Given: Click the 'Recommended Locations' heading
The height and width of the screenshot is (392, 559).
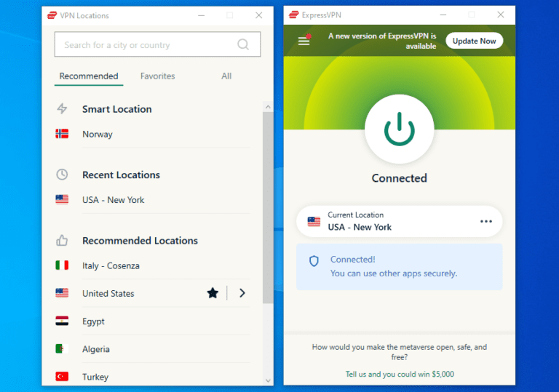Looking at the screenshot, I should (x=140, y=241).
